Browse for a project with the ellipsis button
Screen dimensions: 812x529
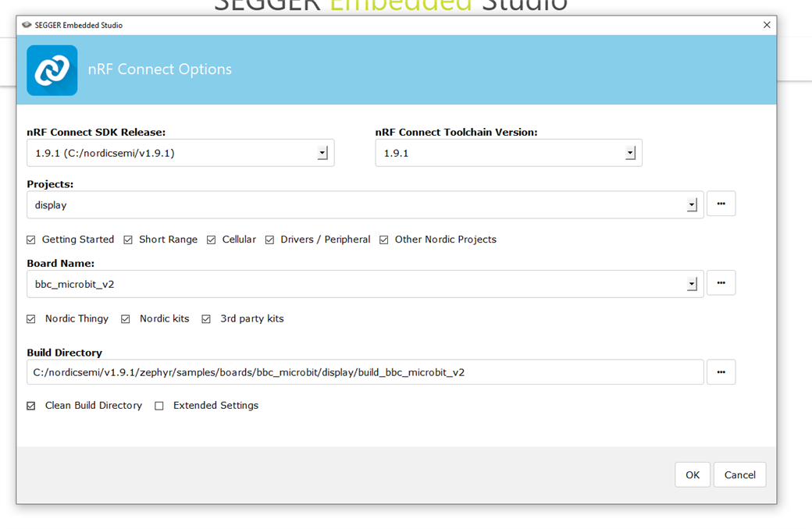coord(721,204)
